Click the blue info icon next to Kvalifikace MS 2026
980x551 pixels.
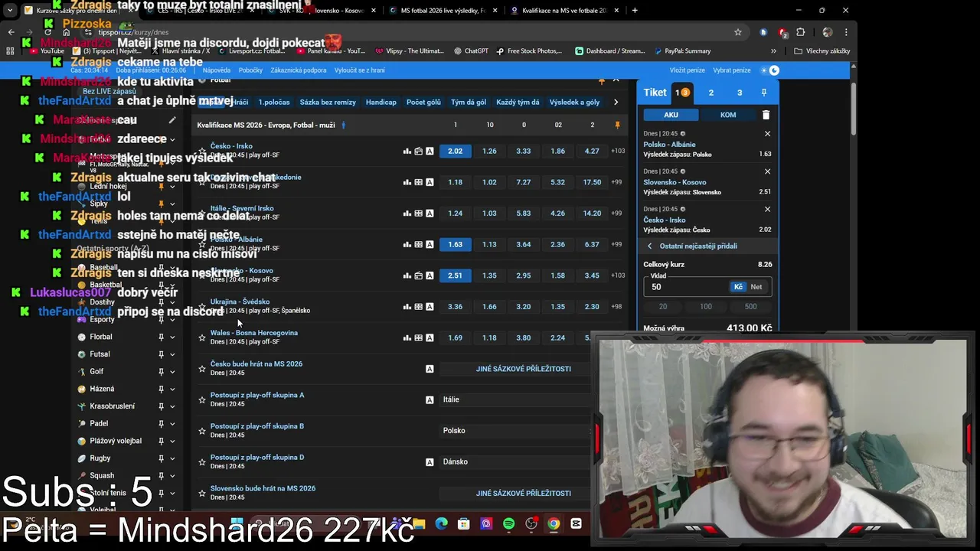tap(343, 125)
